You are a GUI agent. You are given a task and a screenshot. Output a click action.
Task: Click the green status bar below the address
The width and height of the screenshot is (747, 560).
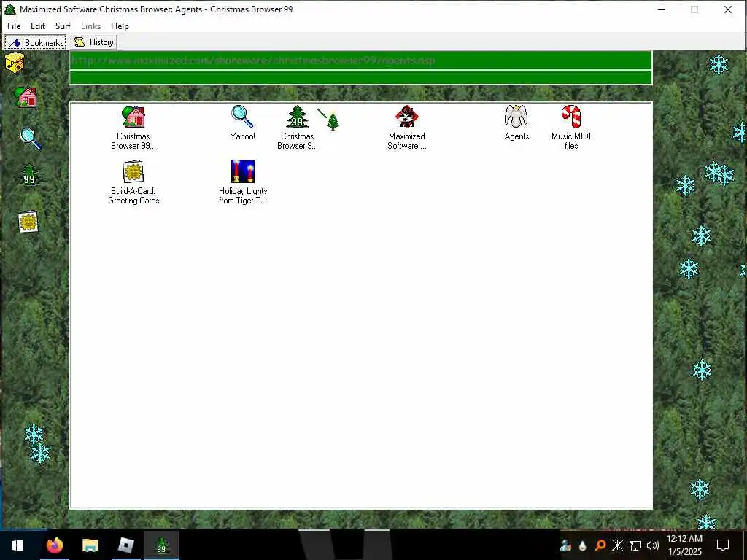tap(360, 77)
